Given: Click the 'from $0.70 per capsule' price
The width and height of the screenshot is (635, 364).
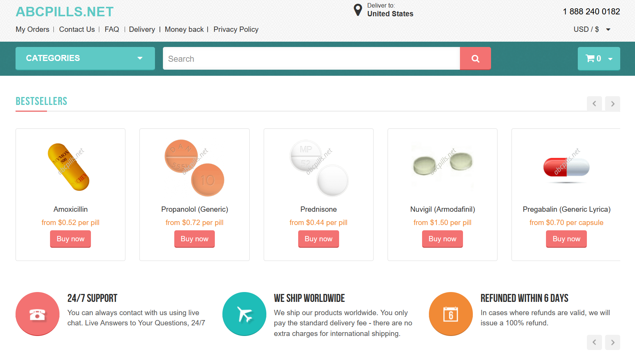Looking at the screenshot, I should (x=566, y=223).
